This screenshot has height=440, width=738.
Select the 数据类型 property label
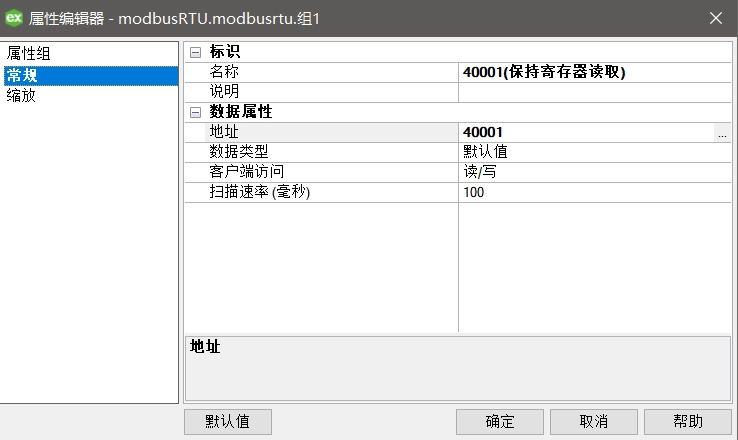coord(239,152)
